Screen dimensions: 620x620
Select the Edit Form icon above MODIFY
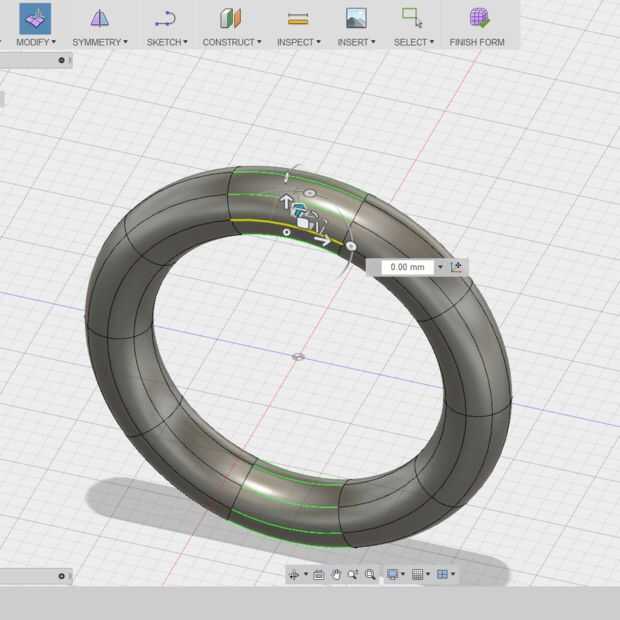tap(35, 19)
